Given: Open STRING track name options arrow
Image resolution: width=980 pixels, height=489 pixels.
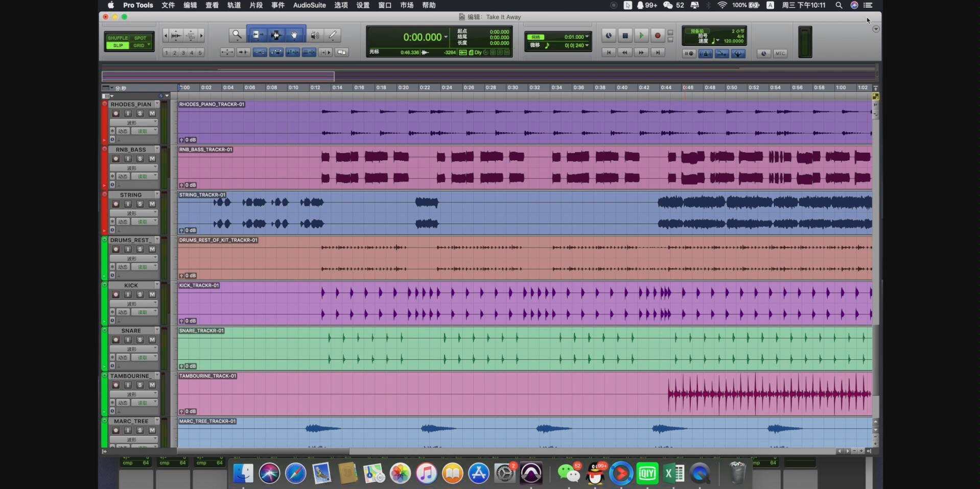Looking at the screenshot, I should 157,194.
